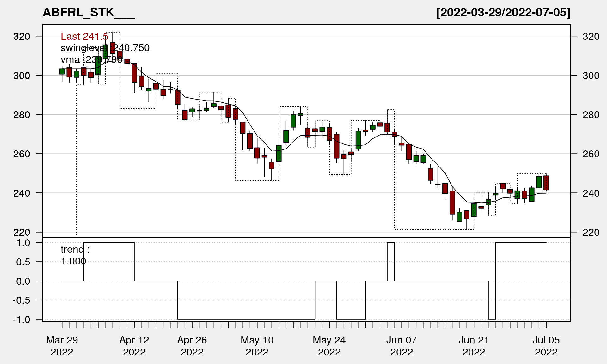The width and height of the screenshot is (607, 364).
Task: Click the Jun 21 2022 axis date
Action: click(x=474, y=346)
